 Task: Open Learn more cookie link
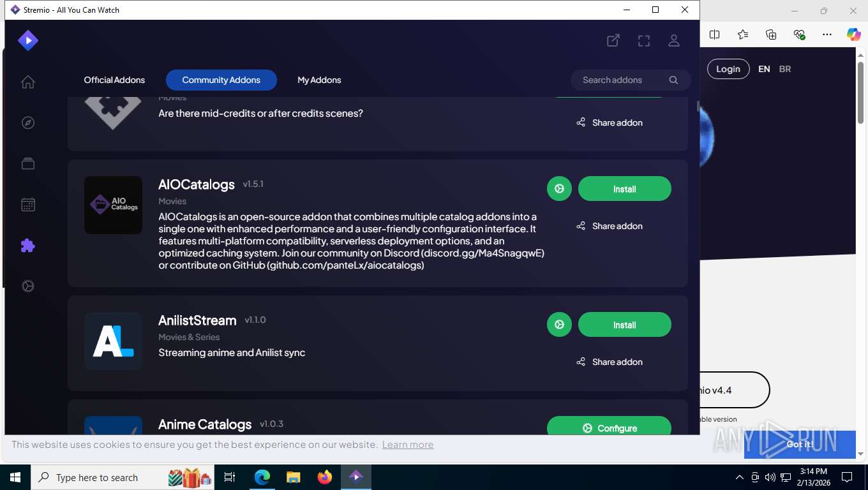[408, 445]
